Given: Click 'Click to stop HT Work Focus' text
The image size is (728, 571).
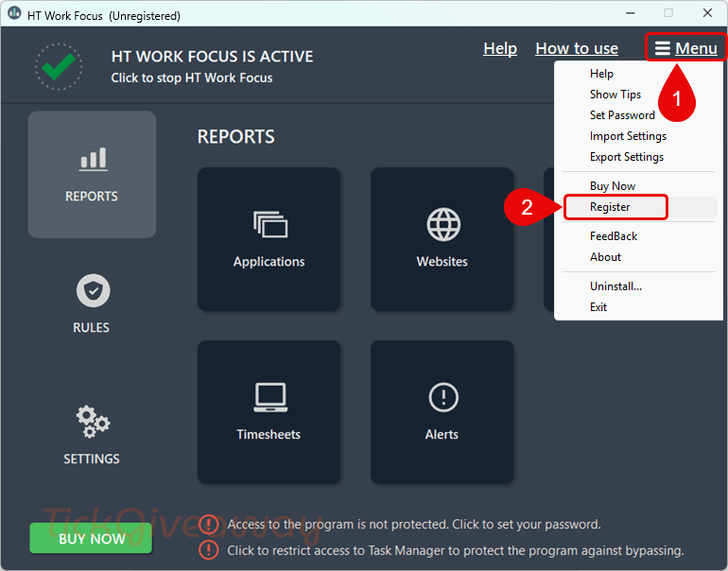Looking at the screenshot, I should [x=192, y=78].
